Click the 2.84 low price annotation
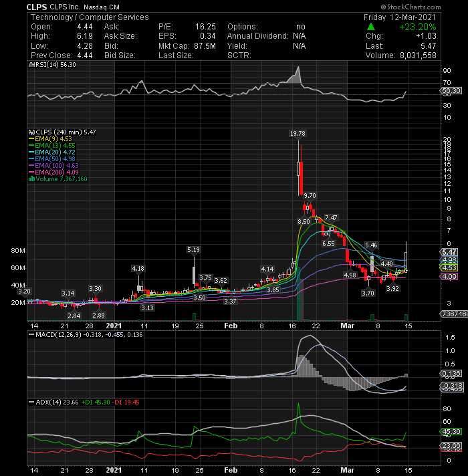 coord(74,316)
